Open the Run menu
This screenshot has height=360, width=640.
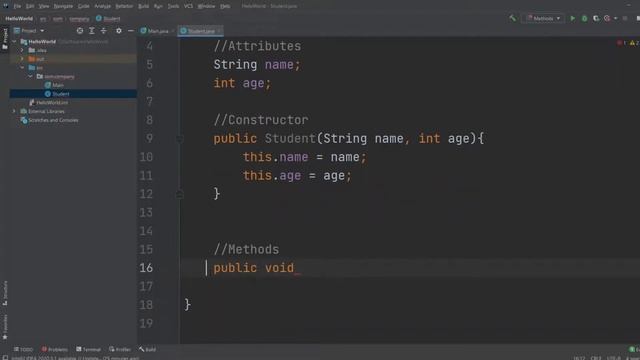tap(158, 6)
